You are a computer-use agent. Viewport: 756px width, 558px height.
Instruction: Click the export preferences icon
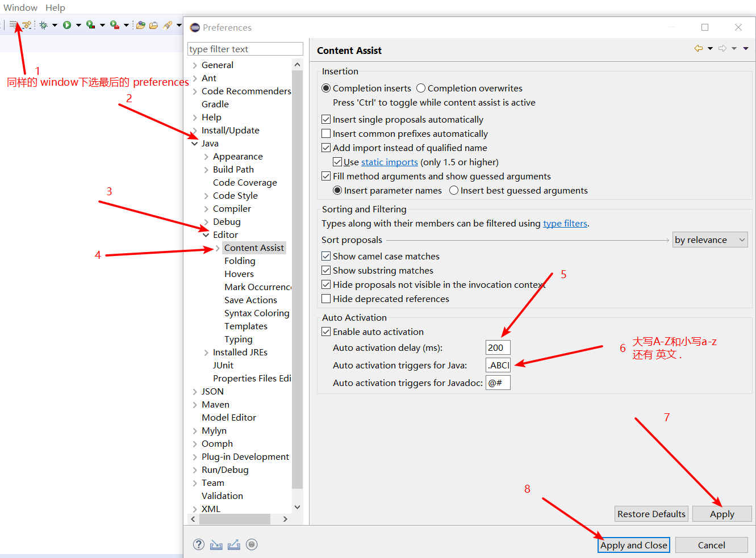234,544
